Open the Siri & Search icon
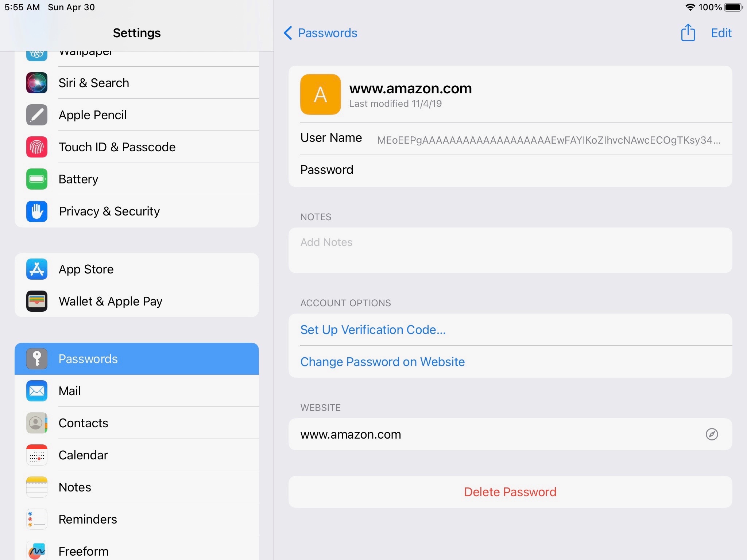 (x=37, y=83)
